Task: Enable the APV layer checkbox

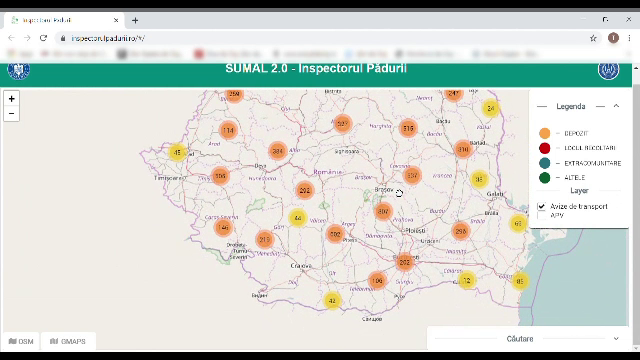Action: (x=541, y=216)
